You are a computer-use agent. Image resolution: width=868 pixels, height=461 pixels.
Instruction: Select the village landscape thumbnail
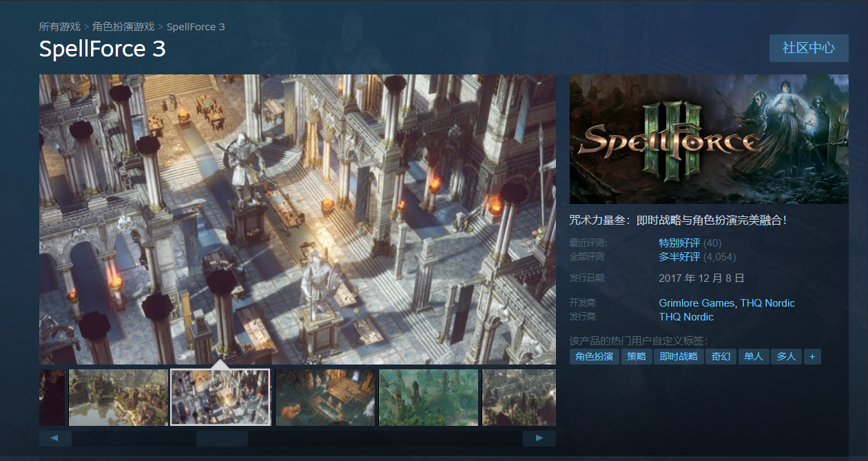pyautogui.click(x=118, y=398)
